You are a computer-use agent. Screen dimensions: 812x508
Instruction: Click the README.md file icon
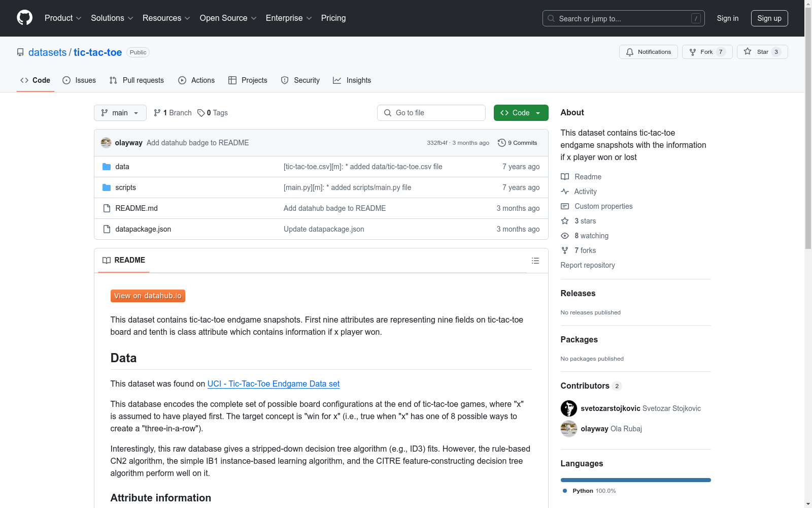click(107, 208)
